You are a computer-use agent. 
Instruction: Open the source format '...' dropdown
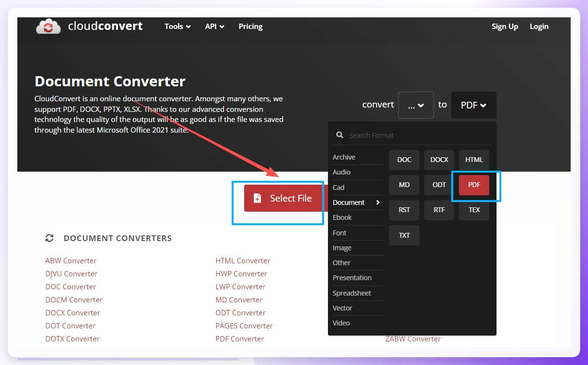(416, 105)
